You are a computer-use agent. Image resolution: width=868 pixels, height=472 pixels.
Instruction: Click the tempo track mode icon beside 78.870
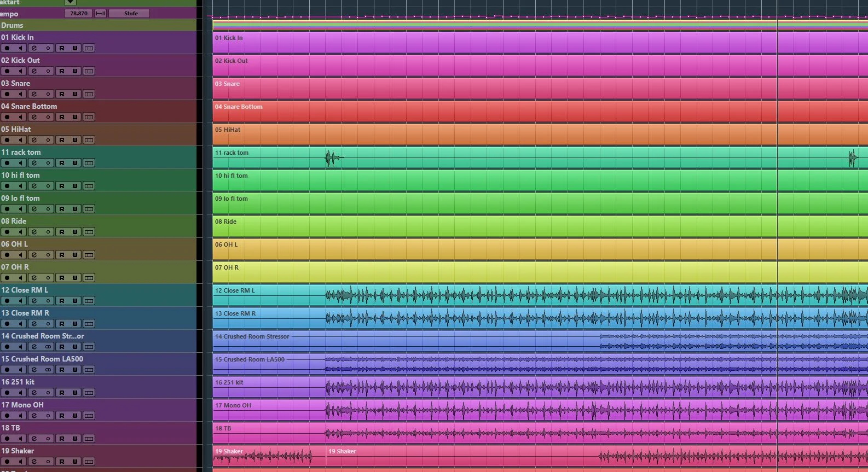[101, 13]
